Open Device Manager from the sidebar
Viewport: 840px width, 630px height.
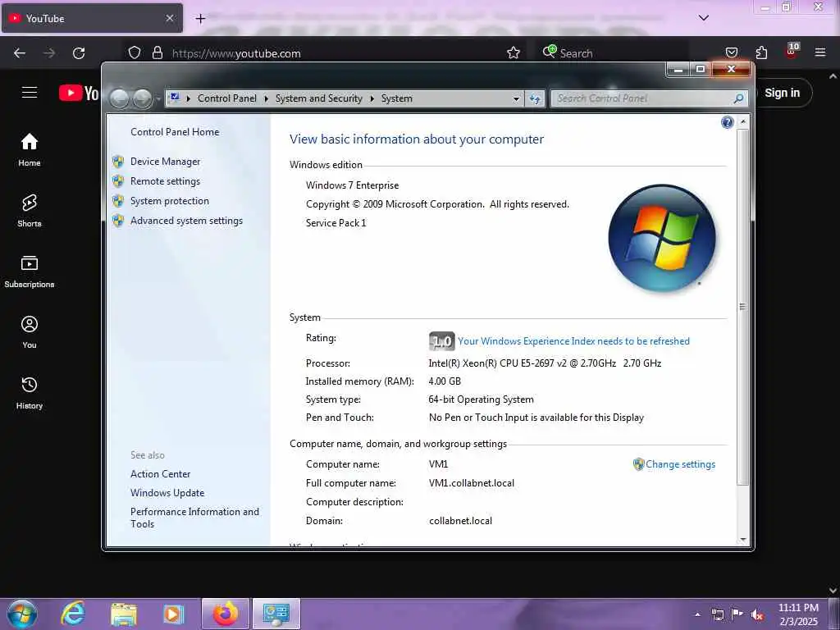coord(165,162)
